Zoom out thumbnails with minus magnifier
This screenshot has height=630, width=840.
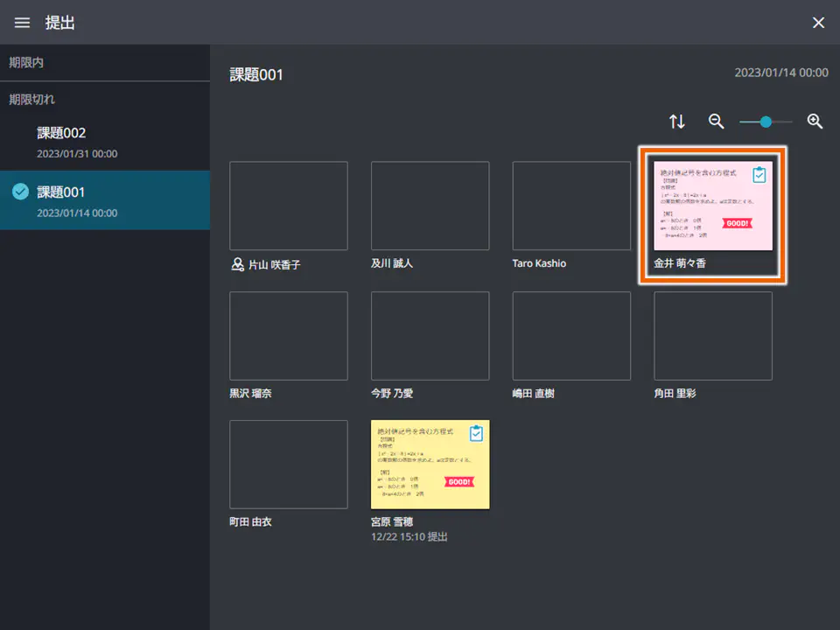716,122
